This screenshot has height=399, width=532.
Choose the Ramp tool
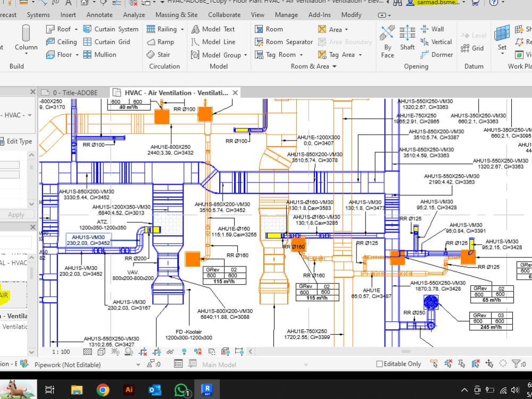click(x=160, y=41)
